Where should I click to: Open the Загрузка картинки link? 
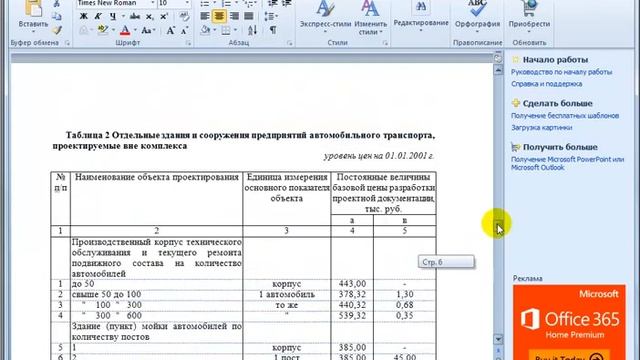pos(542,127)
